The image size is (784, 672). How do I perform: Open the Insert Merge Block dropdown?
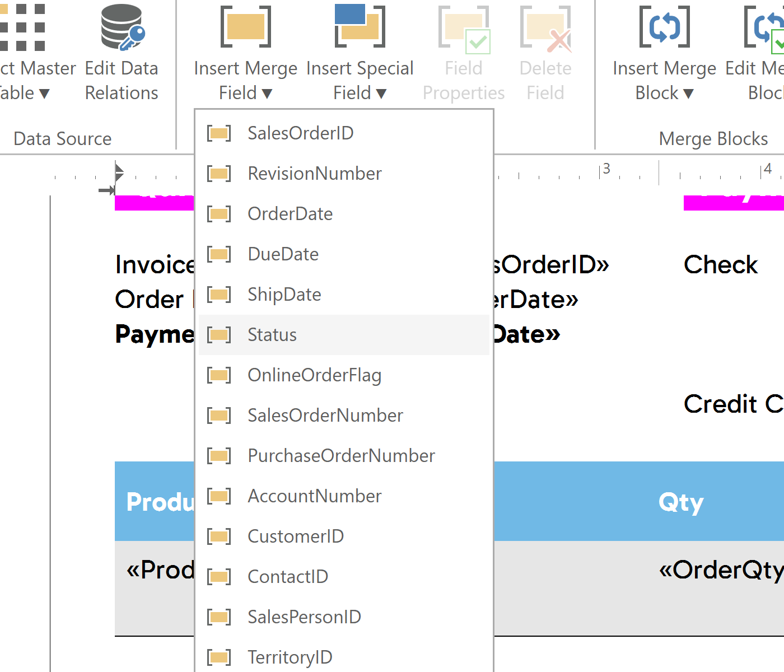(x=664, y=53)
